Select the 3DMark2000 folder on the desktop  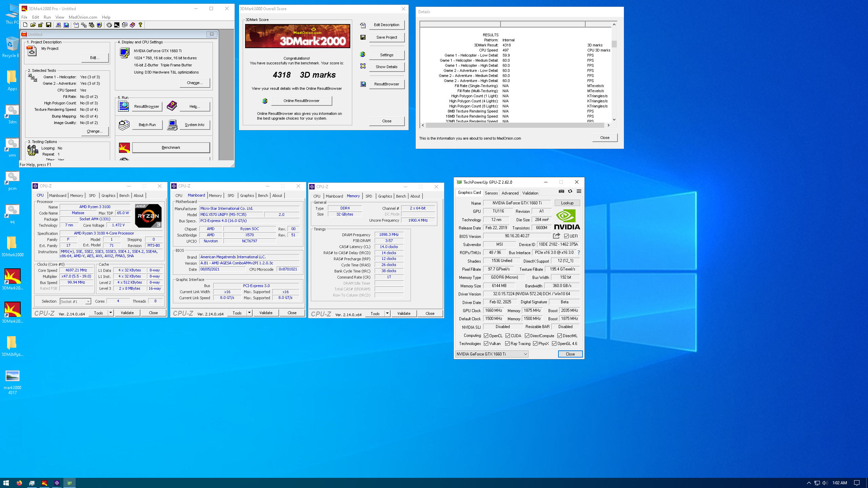pos(12,247)
